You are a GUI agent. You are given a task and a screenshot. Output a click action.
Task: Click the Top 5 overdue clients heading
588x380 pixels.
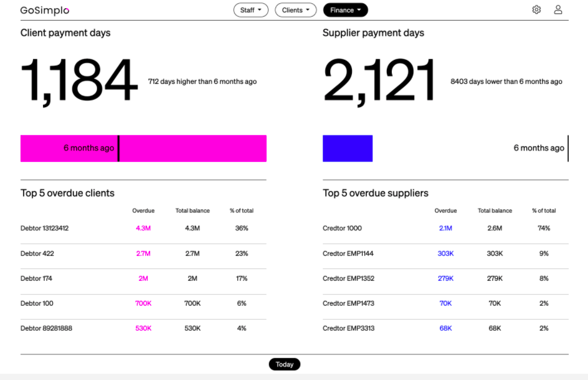tap(67, 193)
